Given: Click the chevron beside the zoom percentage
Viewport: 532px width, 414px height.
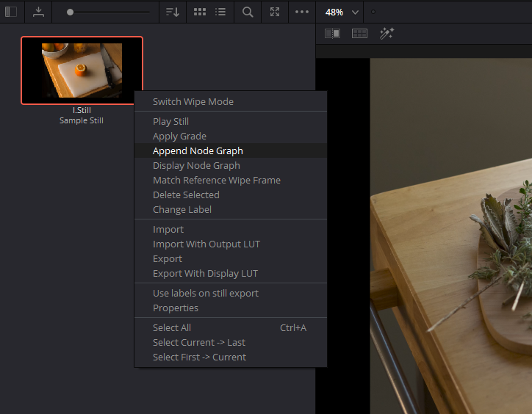Looking at the screenshot, I should click(x=356, y=12).
